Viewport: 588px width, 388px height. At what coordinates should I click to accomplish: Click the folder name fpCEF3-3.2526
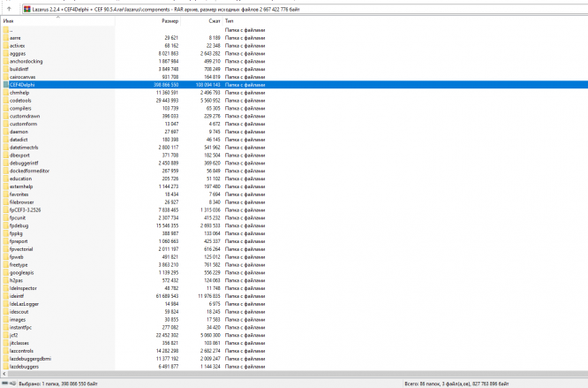25,210
